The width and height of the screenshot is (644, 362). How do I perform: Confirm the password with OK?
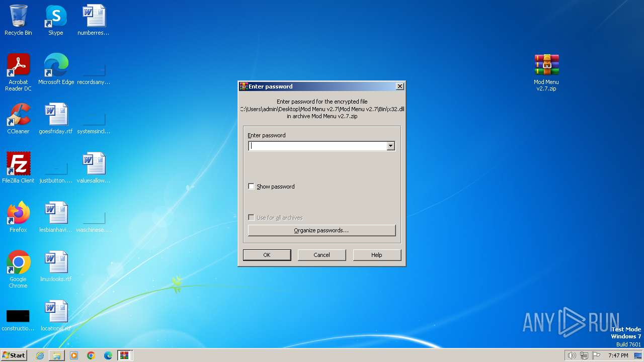click(x=267, y=255)
